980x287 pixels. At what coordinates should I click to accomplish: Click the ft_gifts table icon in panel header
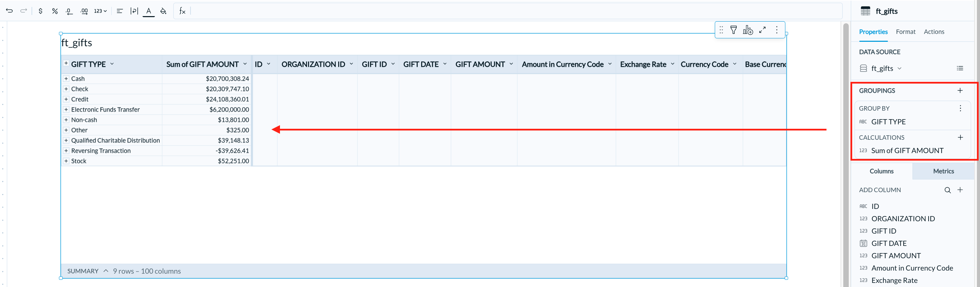click(865, 11)
